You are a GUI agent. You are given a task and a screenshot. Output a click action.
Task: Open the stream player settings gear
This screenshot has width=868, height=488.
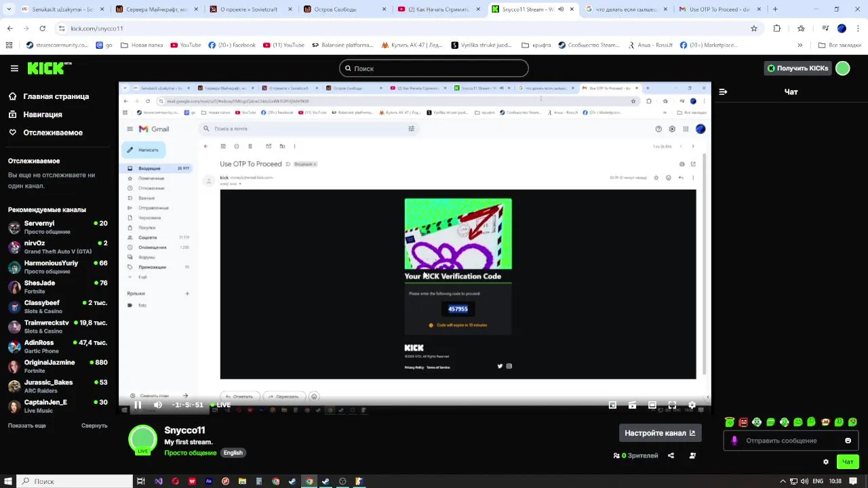692,405
